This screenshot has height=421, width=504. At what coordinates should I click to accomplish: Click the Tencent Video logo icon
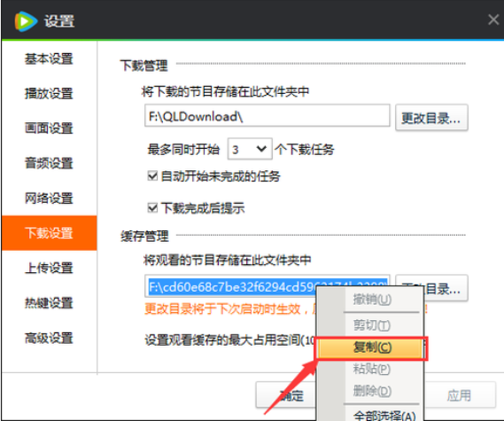click(x=26, y=21)
